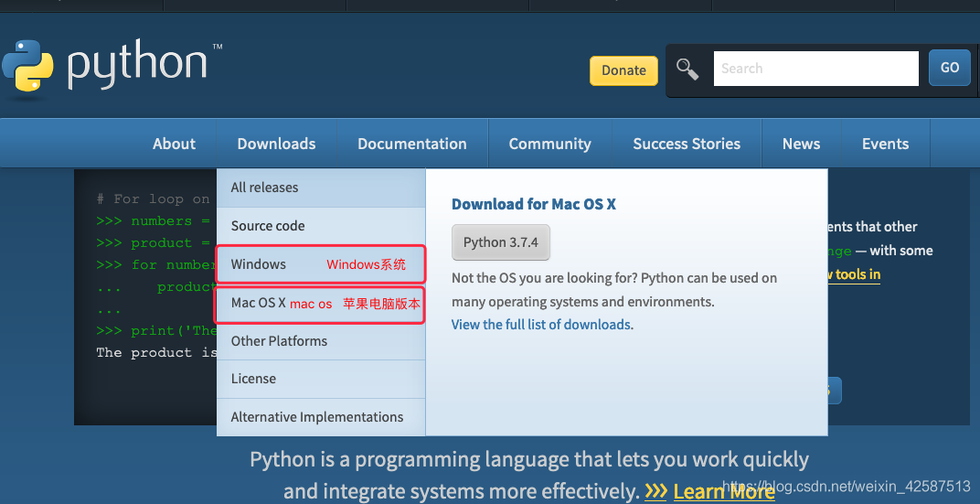Click the GO search button
The width and height of the screenshot is (980, 504).
pos(949,69)
